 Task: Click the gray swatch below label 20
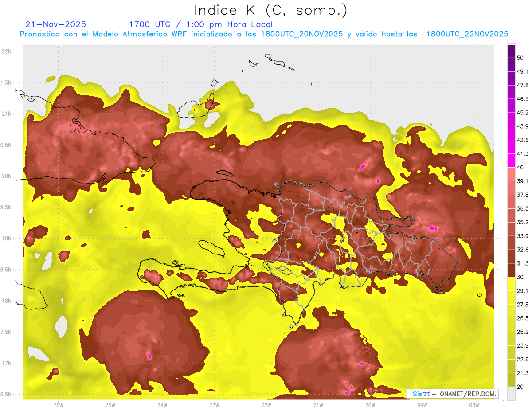[x=511, y=394]
